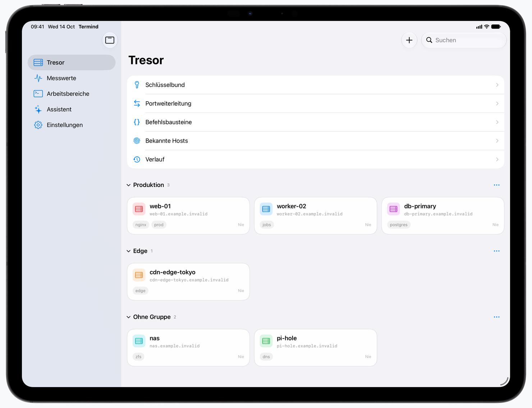The height and width of the screenshot is (408, 532).
Task: Open more options for Edge group
Action: 497,251
